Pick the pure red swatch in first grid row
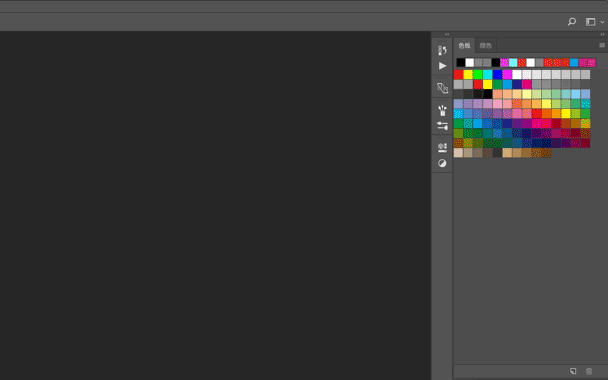608x380 pixels. (458, 74)
